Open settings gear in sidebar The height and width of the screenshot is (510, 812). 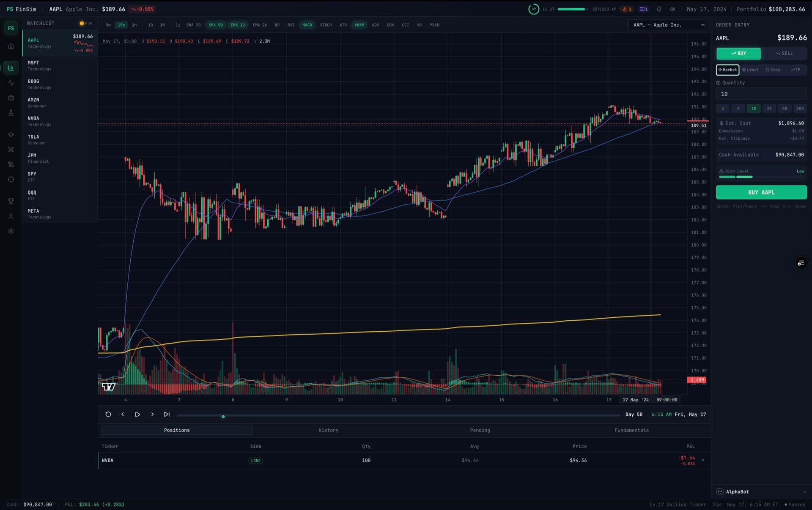pos(11,231)
